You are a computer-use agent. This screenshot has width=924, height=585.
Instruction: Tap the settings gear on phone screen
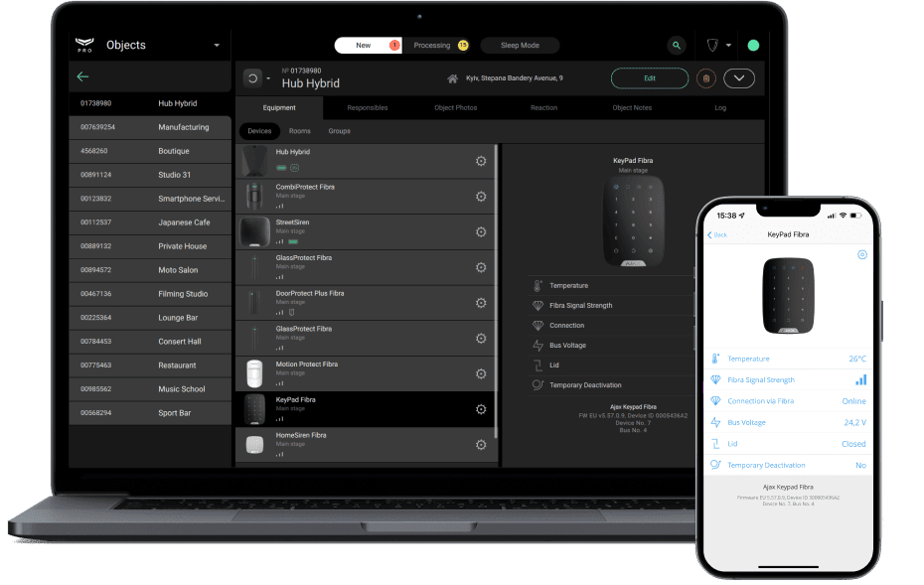coord(862,254)
